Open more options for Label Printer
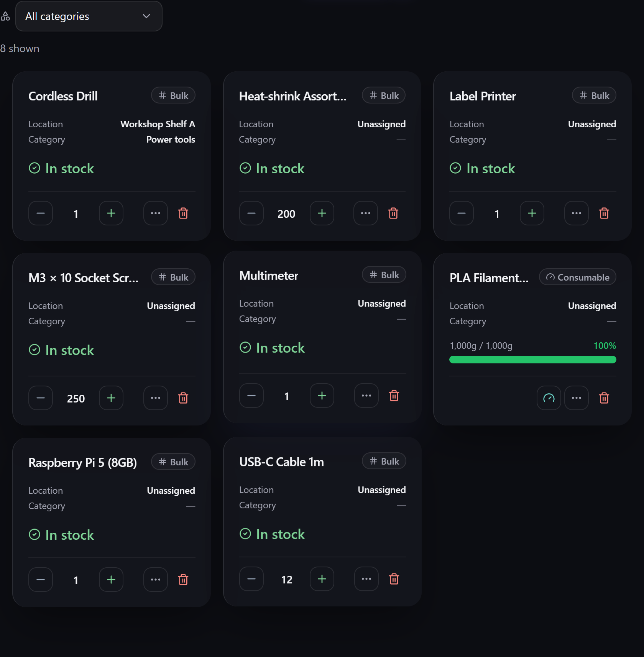Screen dimensions: 644x657 [x=577, y=213]
